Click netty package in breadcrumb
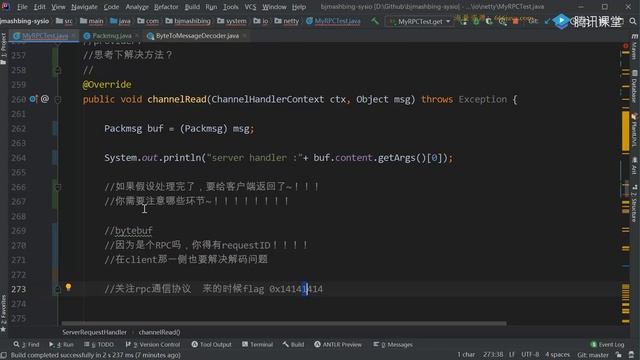The image size is (640, 360). [x=287, y=21]
